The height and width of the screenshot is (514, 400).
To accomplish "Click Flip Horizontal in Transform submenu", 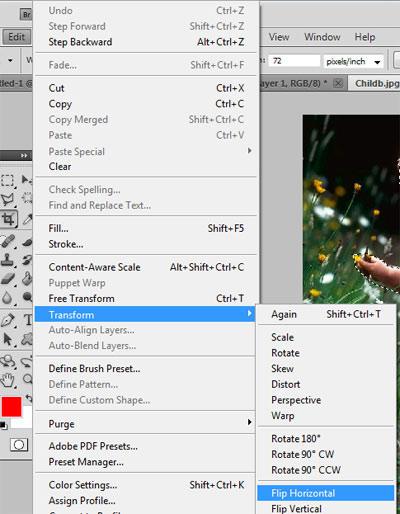I will [x=326, y=493].
